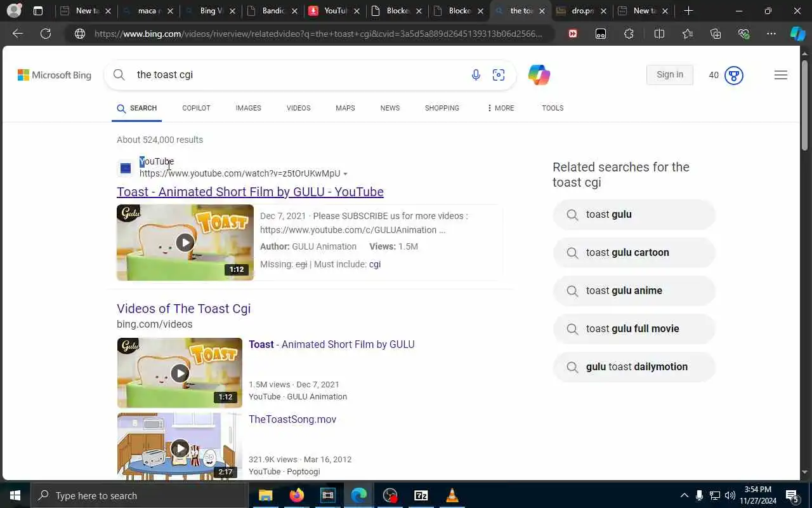Switch to the NEWS tab
This screenshot has width=812, height=508.
point(390,108)
